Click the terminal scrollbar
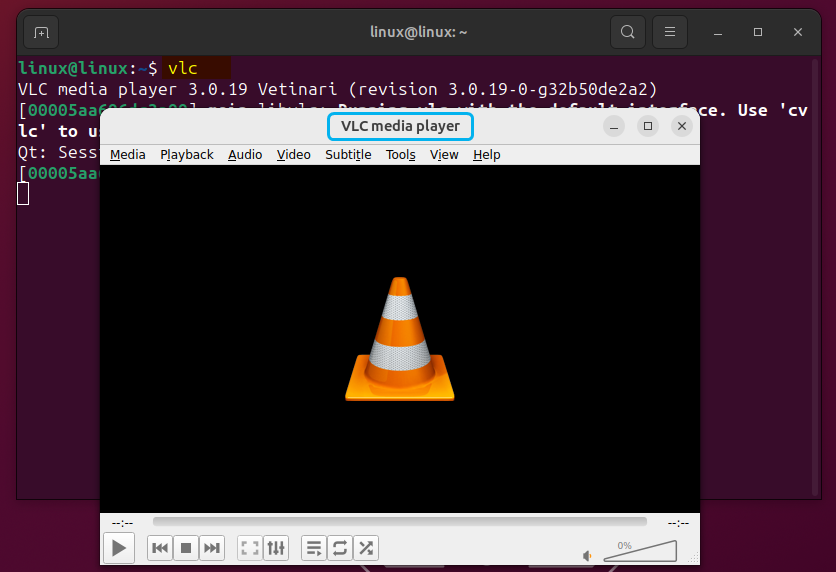This screenshot has width=836, height=572. (x=815, y=277)
